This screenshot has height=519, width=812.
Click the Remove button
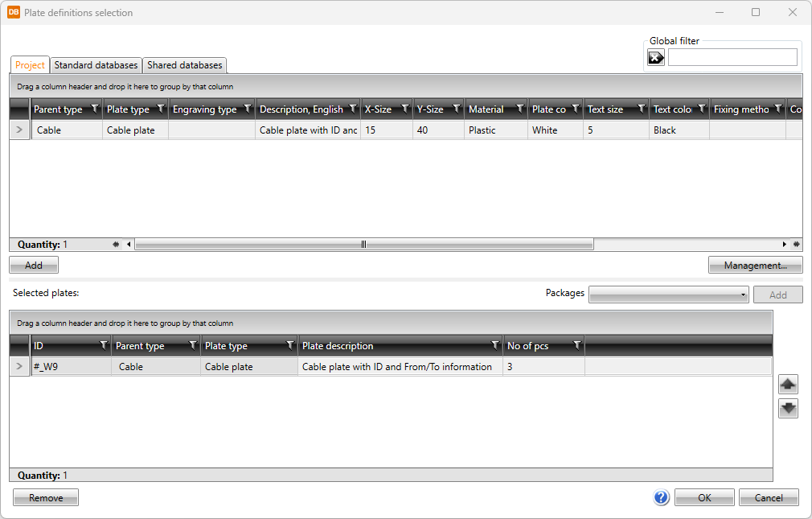pos(46,497)
